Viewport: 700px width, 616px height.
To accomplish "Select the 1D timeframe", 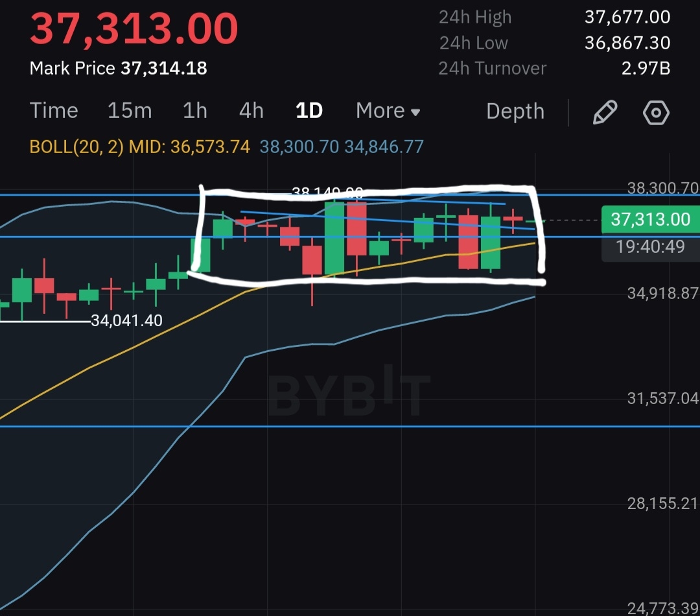I will pyautogui.click(x=309, y=111).
